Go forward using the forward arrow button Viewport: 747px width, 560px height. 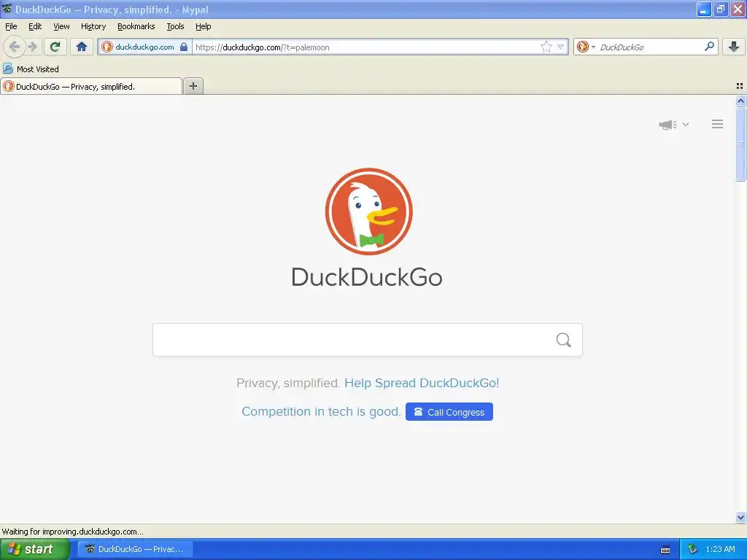click(x=32, y=47)
